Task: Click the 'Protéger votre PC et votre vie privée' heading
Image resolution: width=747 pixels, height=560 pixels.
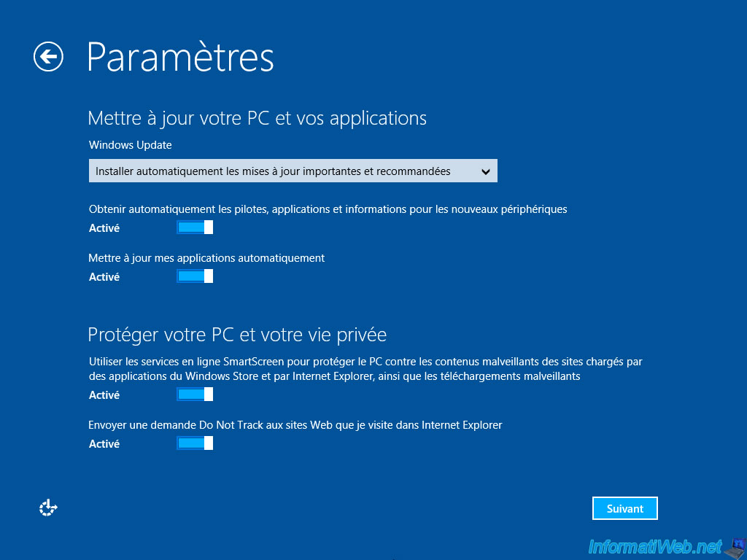Action: 237,335
